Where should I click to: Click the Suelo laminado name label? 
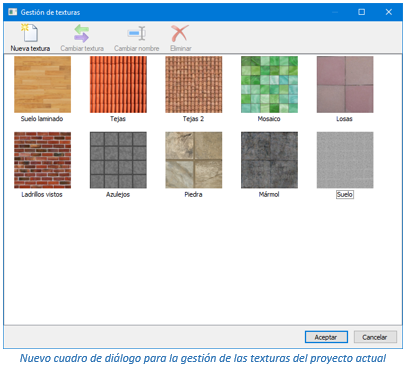pyautogui.click(x=42, y=119)
